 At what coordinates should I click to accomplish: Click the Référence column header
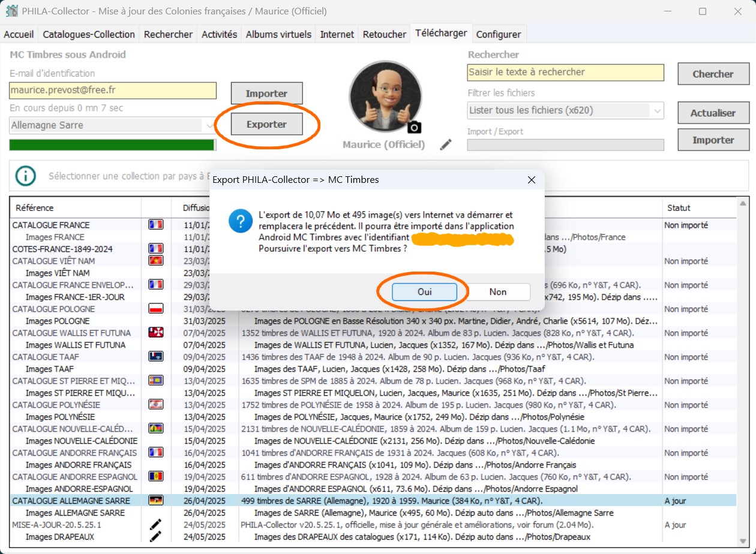click(x=76, y=207)
